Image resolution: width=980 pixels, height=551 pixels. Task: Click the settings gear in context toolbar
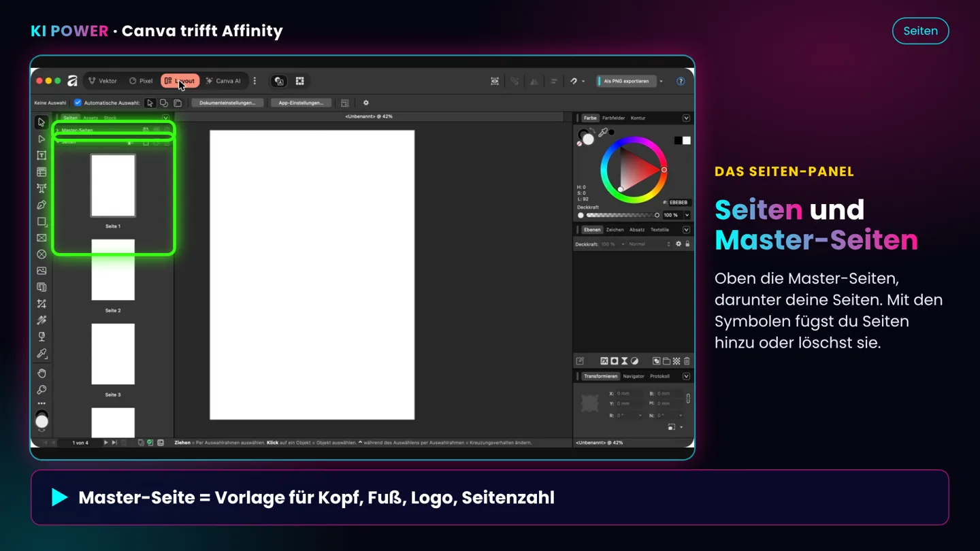point(366,103)
